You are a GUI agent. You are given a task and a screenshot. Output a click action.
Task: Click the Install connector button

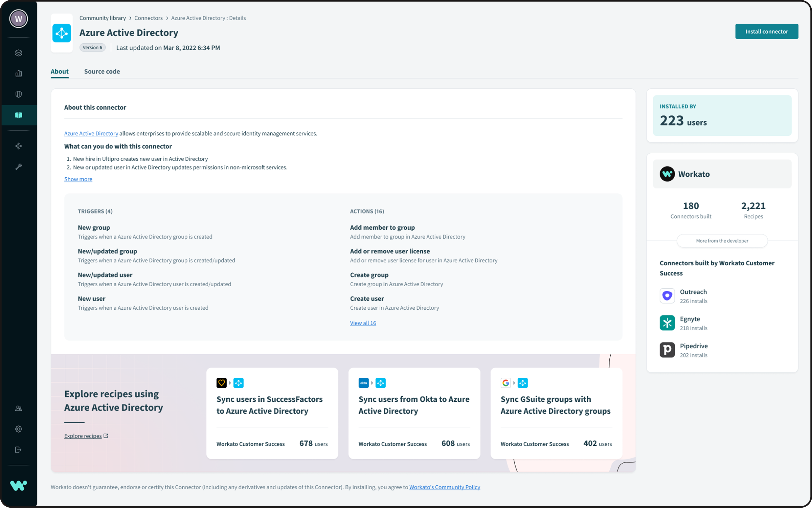(x=767, y=31)
